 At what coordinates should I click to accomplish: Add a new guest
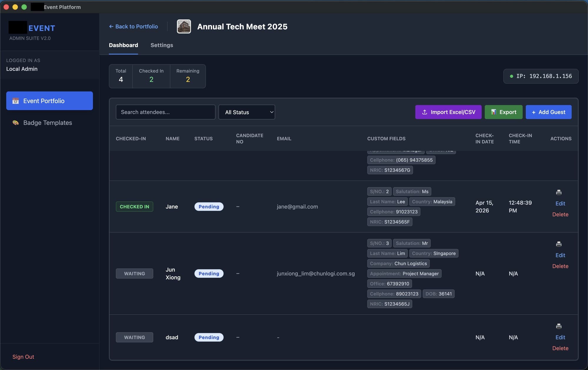click(549, 112)
